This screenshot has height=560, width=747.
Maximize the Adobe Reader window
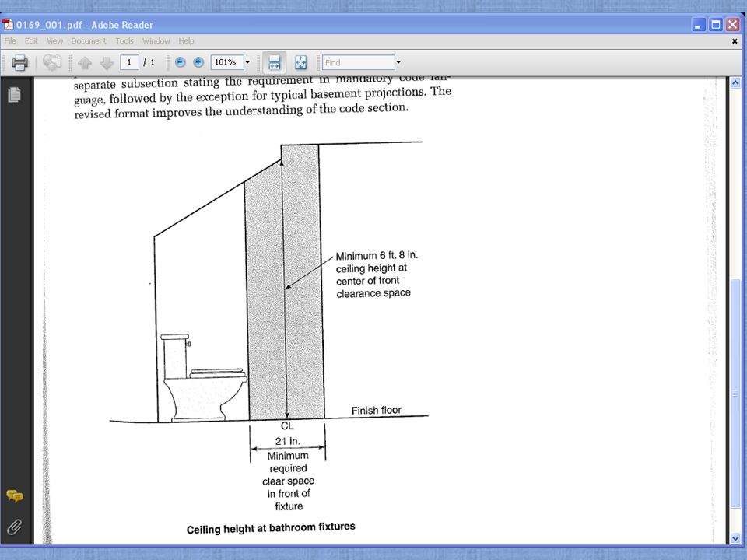[716, 25]
